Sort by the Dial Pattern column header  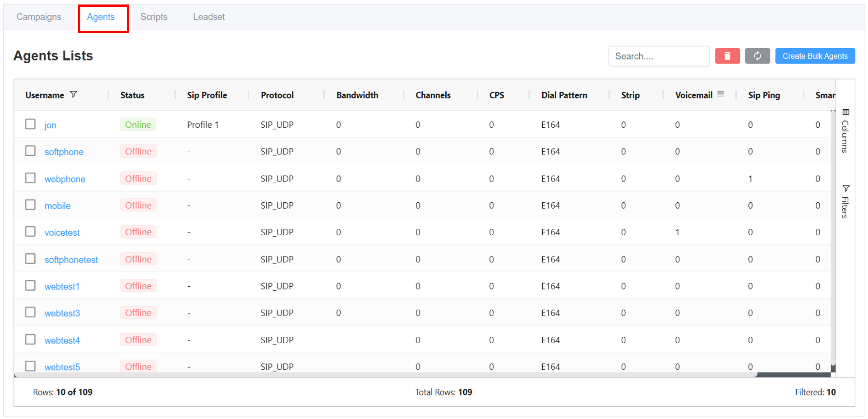(x=564, y=95)
